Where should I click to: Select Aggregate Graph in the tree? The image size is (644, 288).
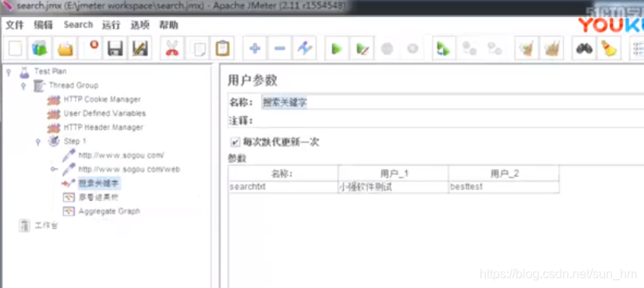109,211
